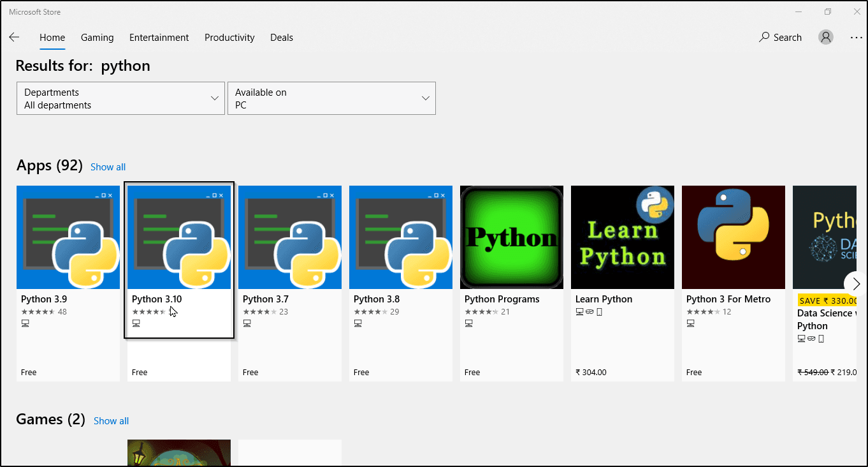Switch to the Deals tab
868x467 pixels.
coord(282,38)
